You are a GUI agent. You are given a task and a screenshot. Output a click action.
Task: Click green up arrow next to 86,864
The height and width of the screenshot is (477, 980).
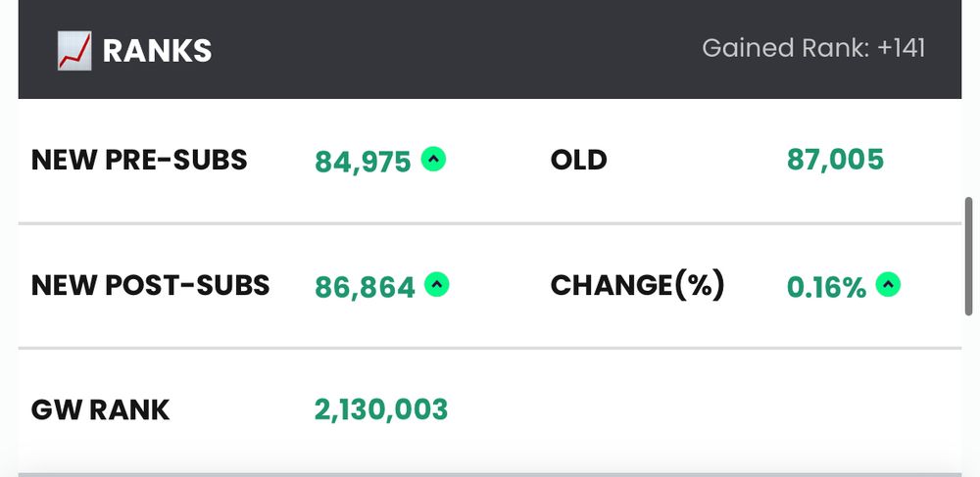click(436, 285)
